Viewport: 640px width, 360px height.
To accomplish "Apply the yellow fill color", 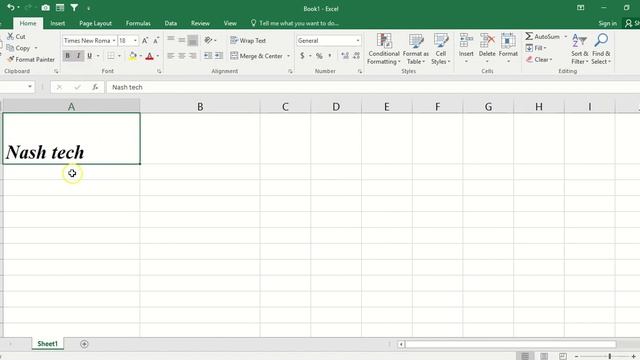I will (x=132, y=56).
